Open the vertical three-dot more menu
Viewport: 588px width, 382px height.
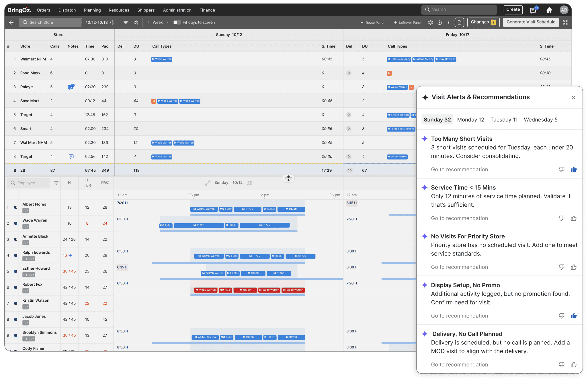(x=448, y=22)
